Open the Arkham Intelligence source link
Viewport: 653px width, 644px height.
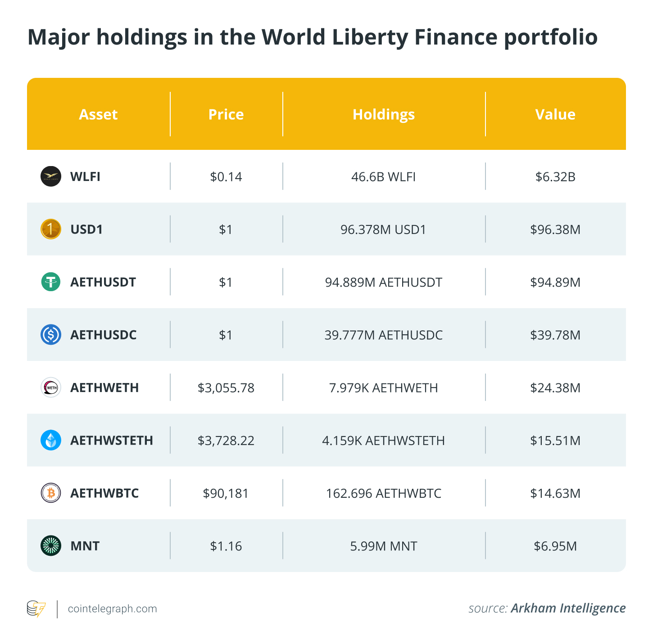[568, 608]
